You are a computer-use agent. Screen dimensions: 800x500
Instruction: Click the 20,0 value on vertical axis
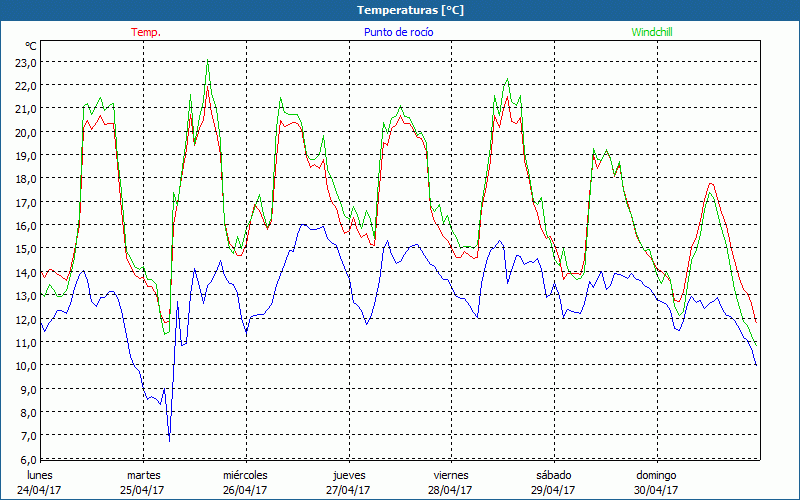pos(26,132)
